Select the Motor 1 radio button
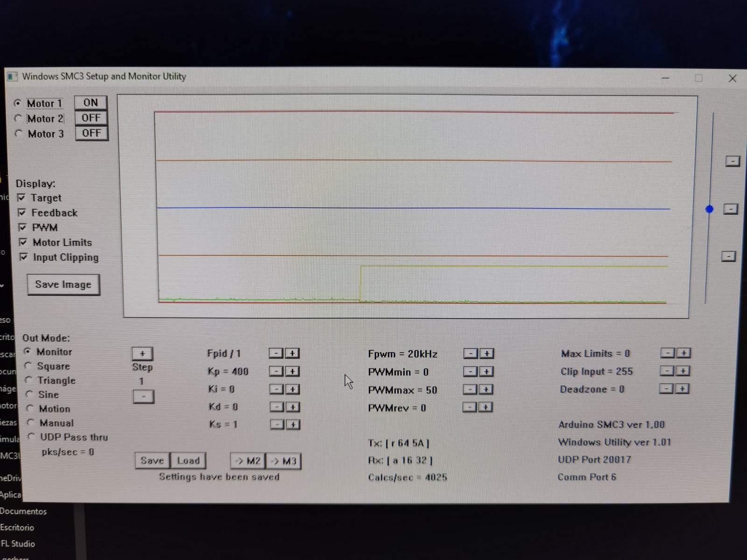The width and height of the screenshot is (747, 560). pyautogui.click(x=18, y=103)
